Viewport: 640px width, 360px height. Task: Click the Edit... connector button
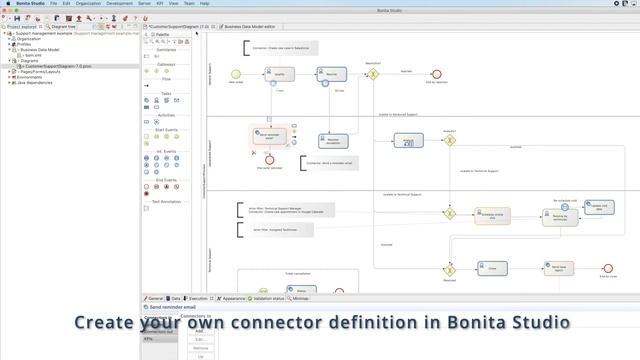(x=200, y=340)
